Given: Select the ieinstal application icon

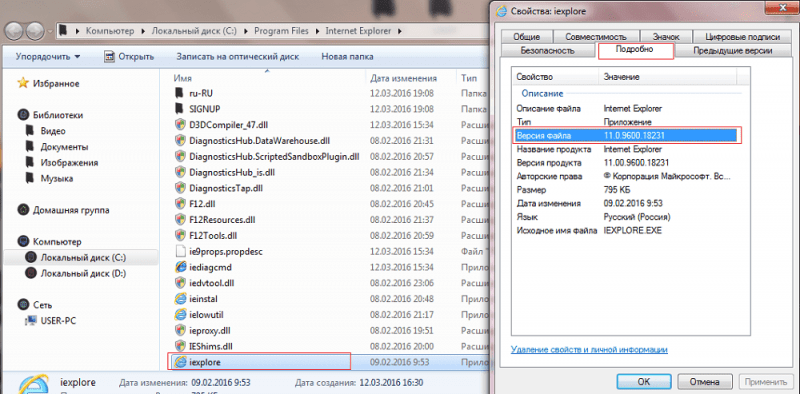Looking at the screenshot, I should (180, 299).
